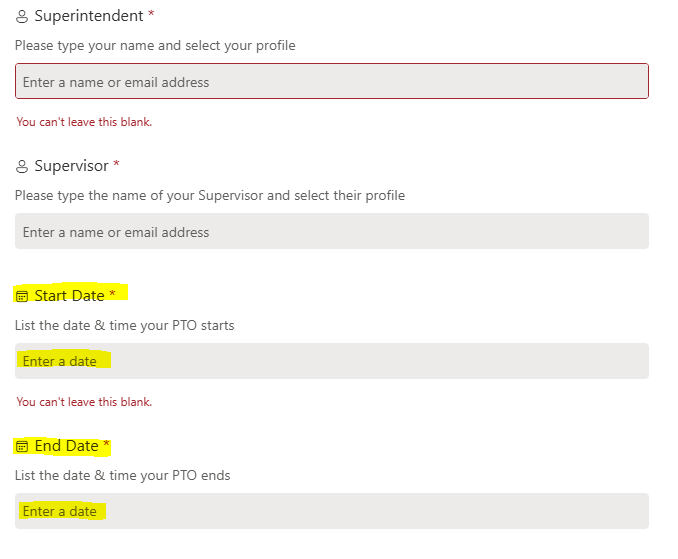
Task: Click the red asterisk after End Date
Action: [106, 443]
